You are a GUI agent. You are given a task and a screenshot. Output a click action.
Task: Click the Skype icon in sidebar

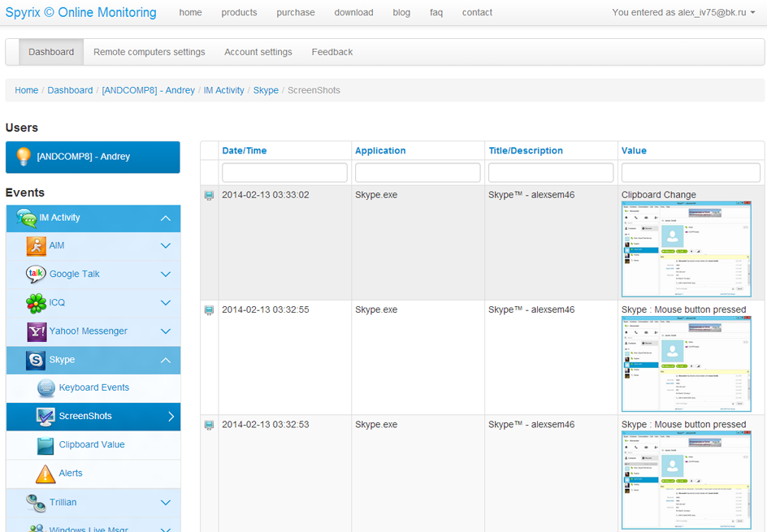(x=36, y=360)
